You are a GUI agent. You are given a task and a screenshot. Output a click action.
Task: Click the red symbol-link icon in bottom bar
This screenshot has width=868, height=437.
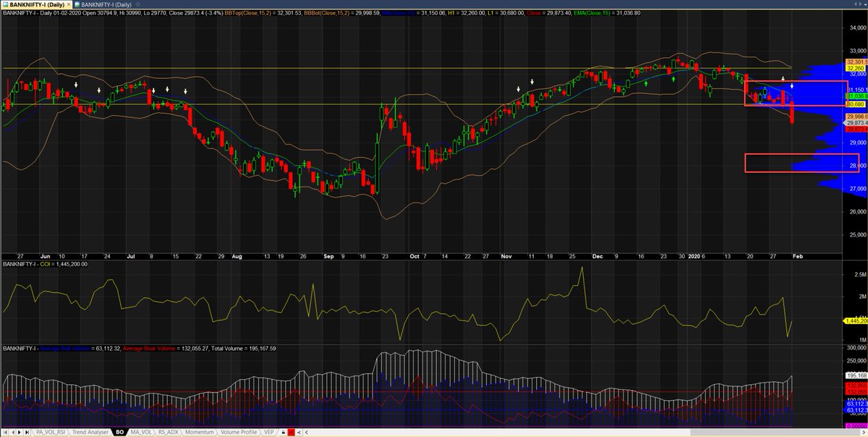tap(291, 432)
